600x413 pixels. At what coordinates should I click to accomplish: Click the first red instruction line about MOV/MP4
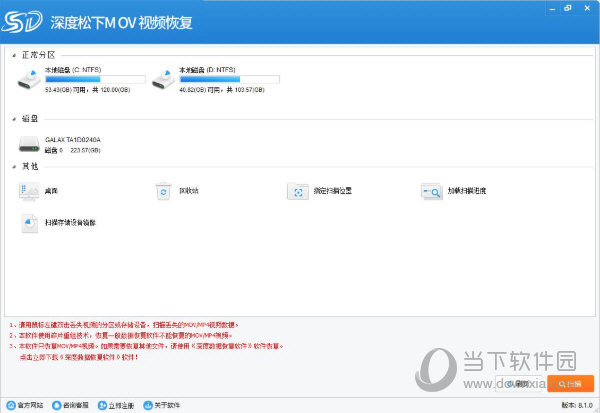[x=124, y=325]
